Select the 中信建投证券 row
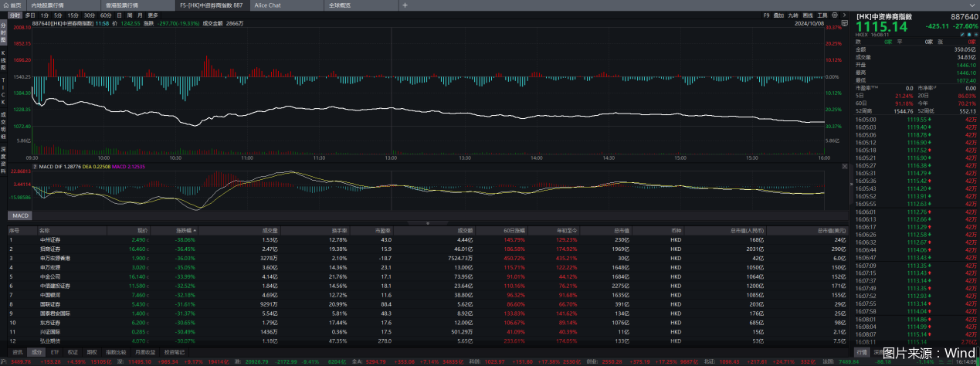Viewport: 980px width, 366px height. coord(428,285)
